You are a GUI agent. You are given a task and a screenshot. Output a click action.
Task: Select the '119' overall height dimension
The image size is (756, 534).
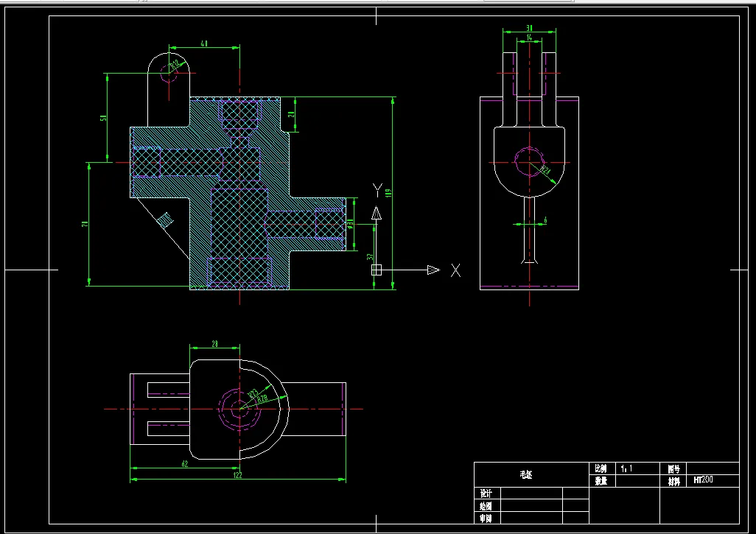[x=388, y=193]
